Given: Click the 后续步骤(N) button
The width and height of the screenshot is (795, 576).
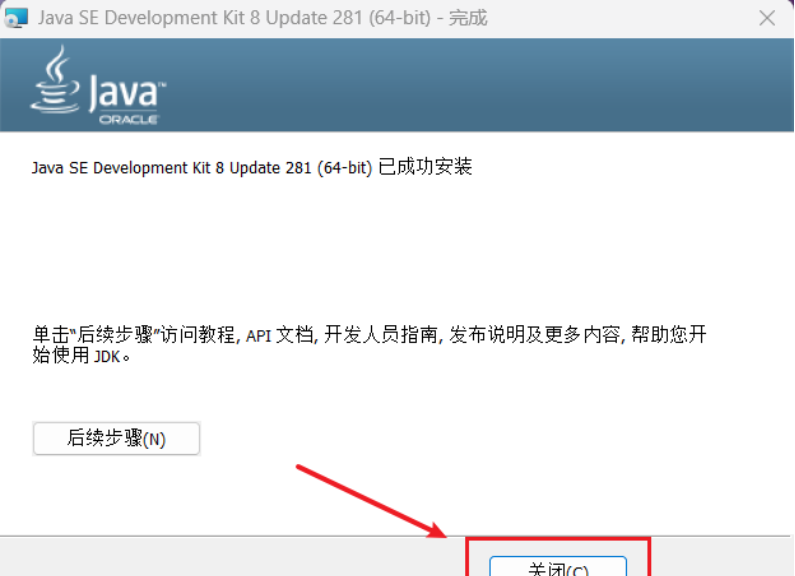Looking at the screenshot, I should tap(116, 439).
